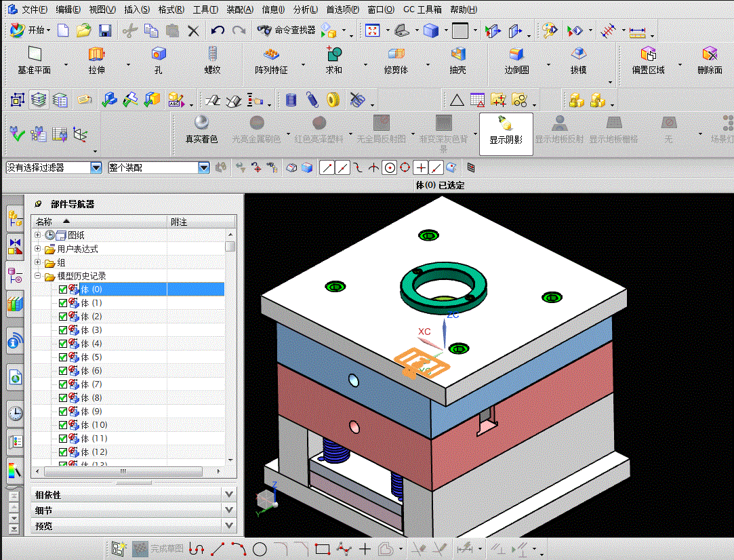Toggle checkbox for 体 (7)
This screenshot has height=560, width=734.
click(x=63, y=384)
